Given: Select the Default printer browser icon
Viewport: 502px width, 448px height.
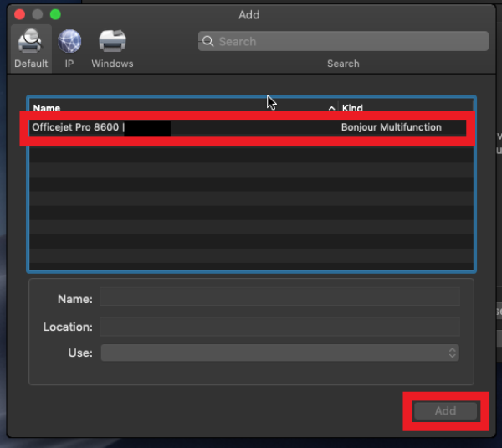Looking at the screenshot, I should tap(31, 48).
